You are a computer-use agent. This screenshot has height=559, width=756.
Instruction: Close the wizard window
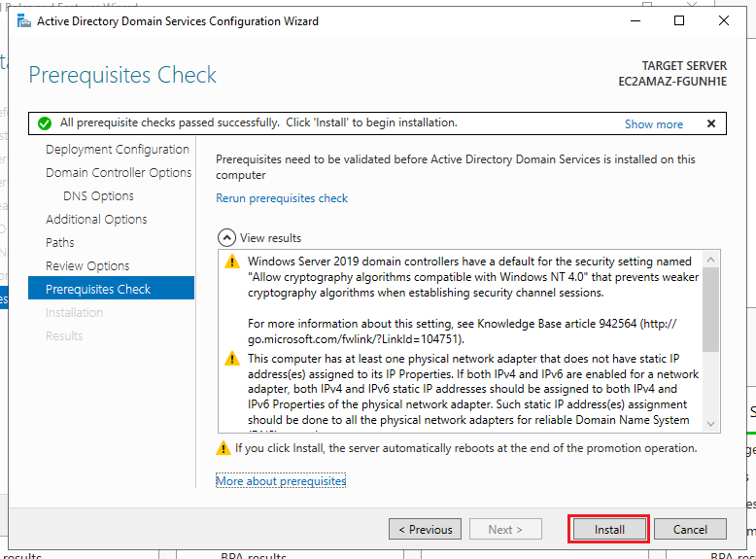pyautogui.click(x=723, y=20)
